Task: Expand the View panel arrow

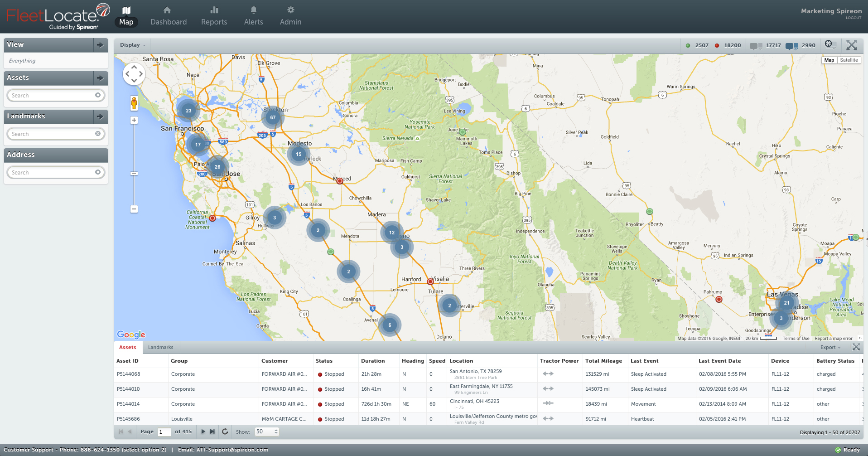Action: click(x=100, y=45)
